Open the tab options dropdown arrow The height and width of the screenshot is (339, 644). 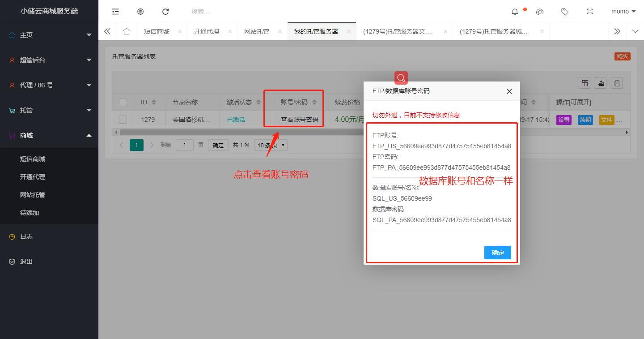click(x=635, y=31)
